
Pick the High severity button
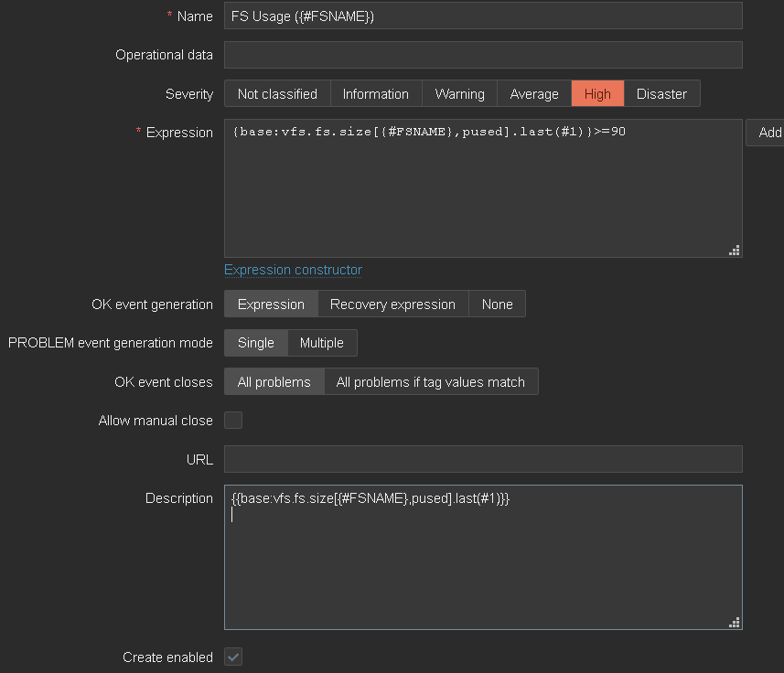click(597, 94)
